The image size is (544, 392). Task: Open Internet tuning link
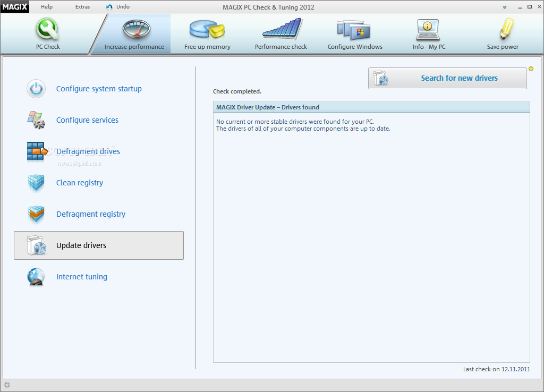coord(81,277)
